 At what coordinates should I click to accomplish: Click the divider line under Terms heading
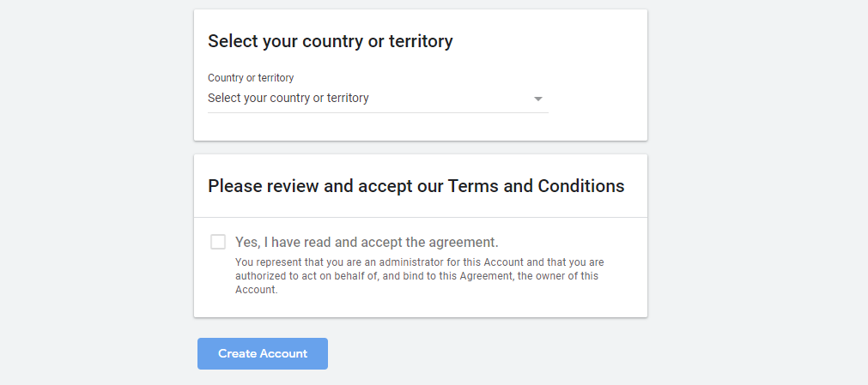421,218
